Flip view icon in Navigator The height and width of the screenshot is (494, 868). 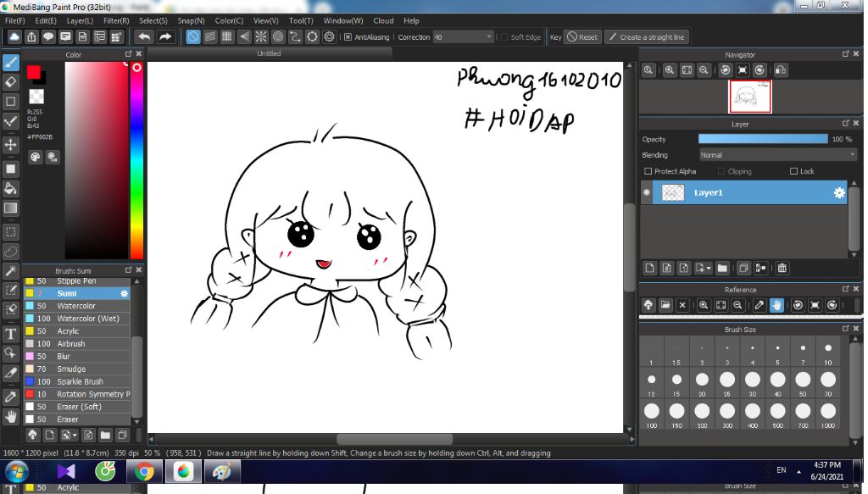pyautogui.click(x=781, y=70)
